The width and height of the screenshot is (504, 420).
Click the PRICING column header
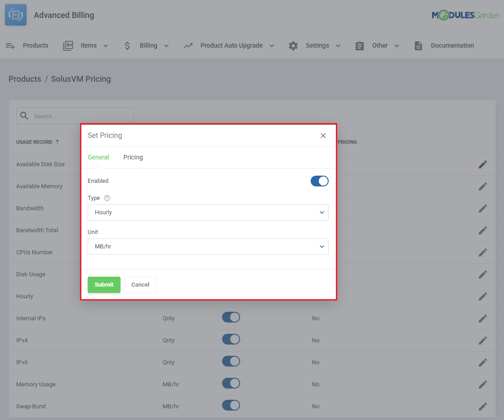tap(347, 142)
